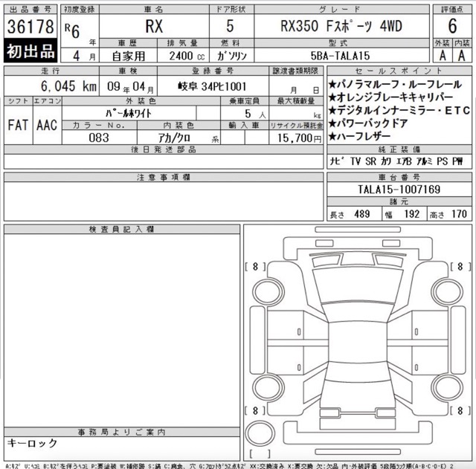Click the 事務局よりご案内 header
The image size is (476, 469).
coord(122,432)
